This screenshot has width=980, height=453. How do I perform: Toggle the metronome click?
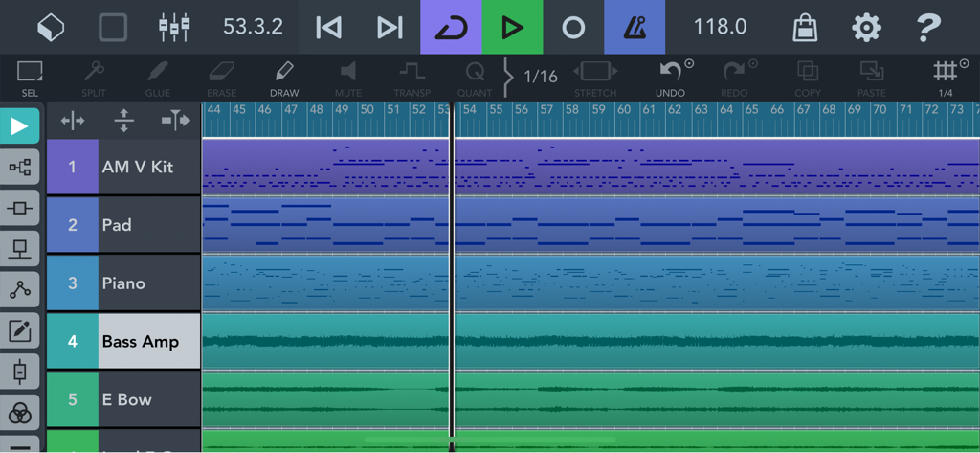click(635, 27)
